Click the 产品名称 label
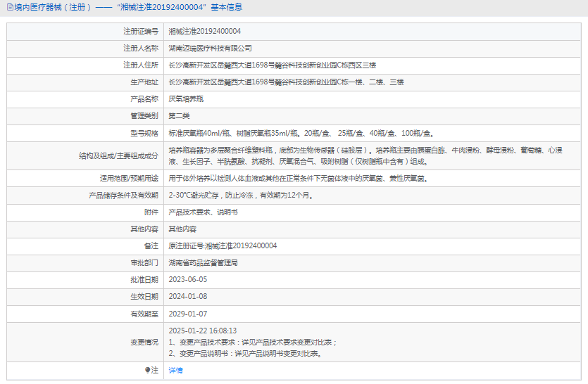 click(144, 99)
